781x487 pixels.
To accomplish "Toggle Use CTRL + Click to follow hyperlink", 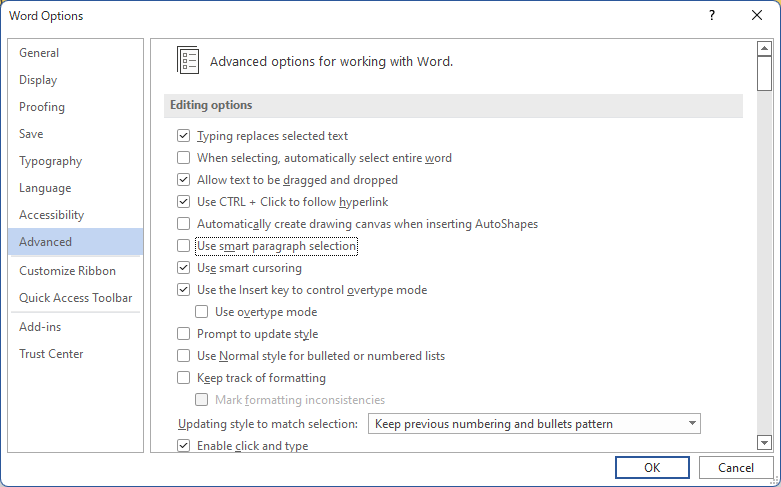I will tap(183, 201).
